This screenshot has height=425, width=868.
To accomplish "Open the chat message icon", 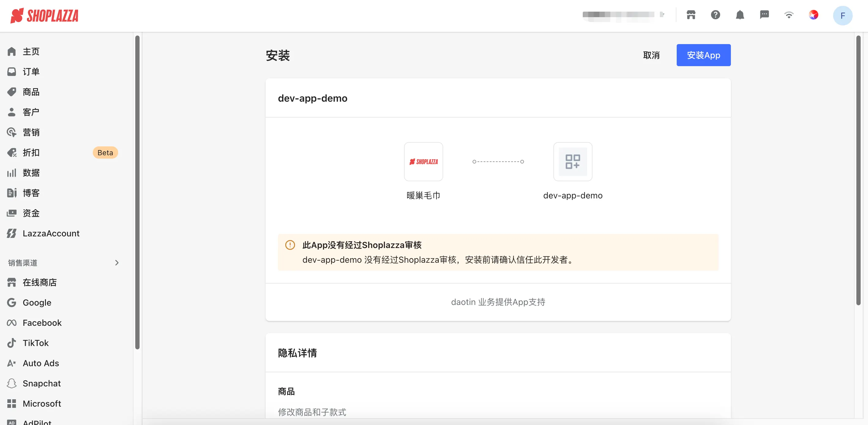I will [x=764, y=15].
